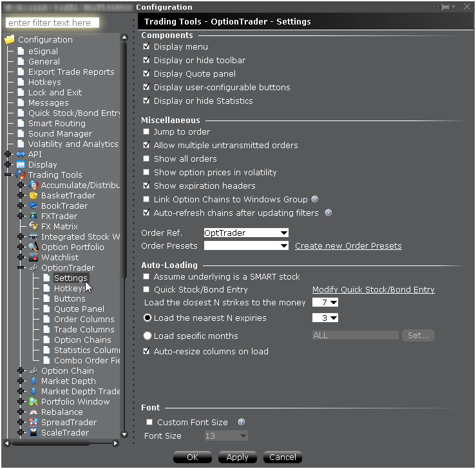Click the BasketTrader icon in the tree
Image resolution: width=476 pixels, height=469 pixels.
33,195
